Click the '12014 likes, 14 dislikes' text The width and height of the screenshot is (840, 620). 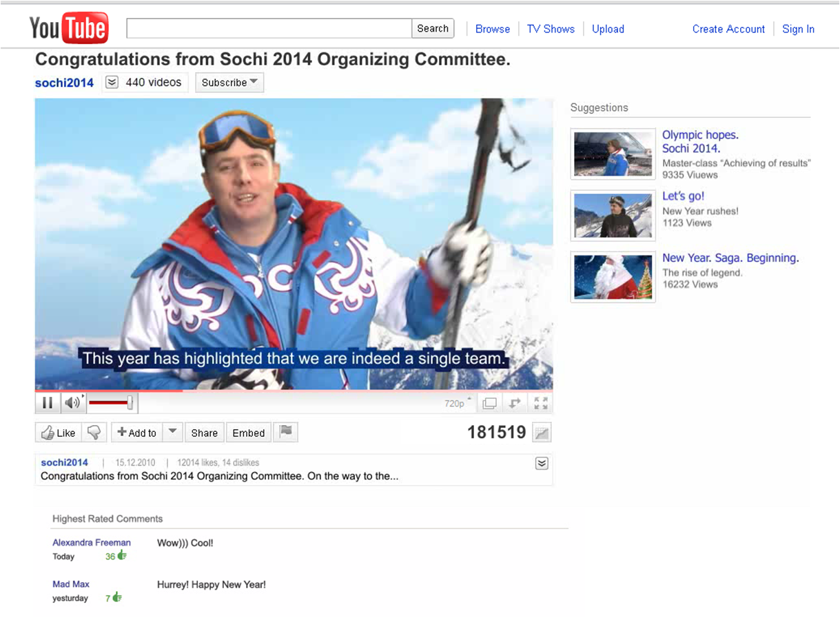click(218, 463)
